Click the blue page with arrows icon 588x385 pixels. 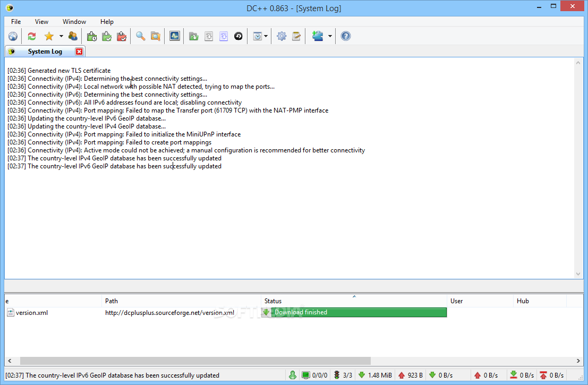224,36
